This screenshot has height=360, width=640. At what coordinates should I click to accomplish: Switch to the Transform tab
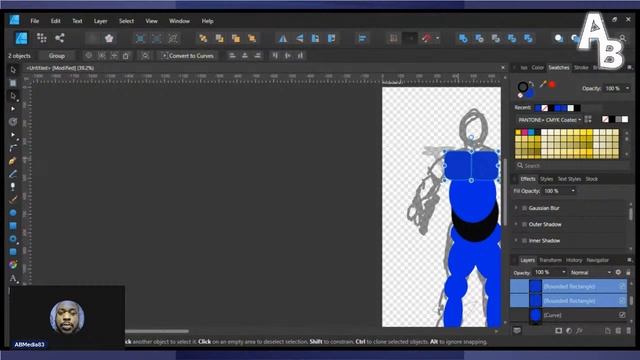(550, 260)
